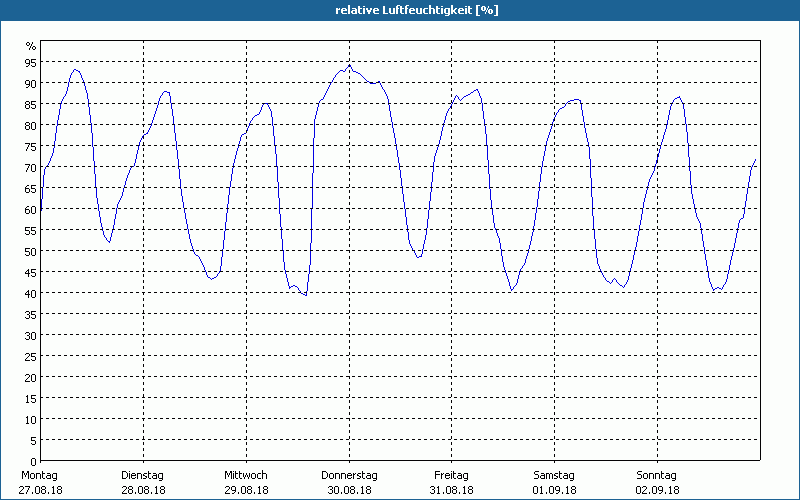Click the 95 value on the y-axis
The image size is (800, 500).
[31, 62]
